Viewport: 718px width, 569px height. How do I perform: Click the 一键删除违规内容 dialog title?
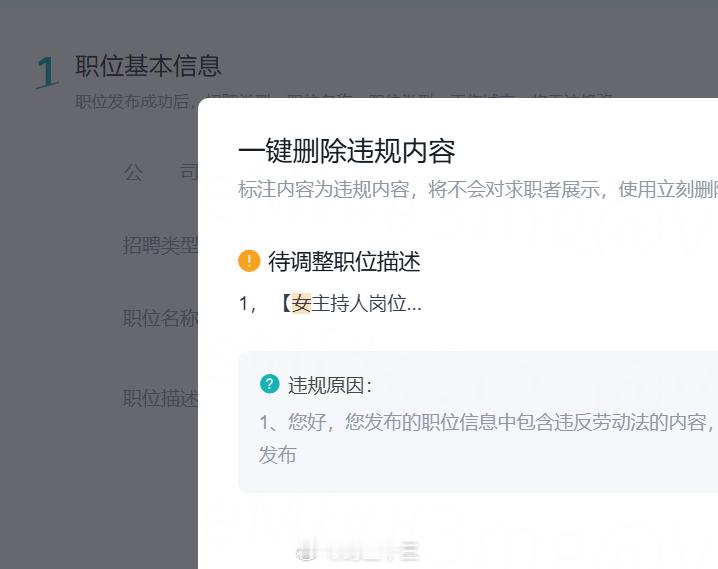pos(346,151)
